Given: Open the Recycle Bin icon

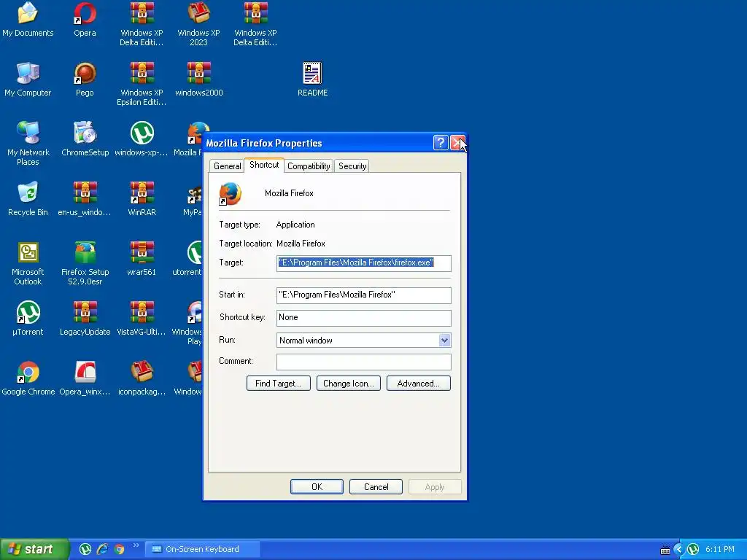Looking at the screenshot, I should tap(28, 198).
